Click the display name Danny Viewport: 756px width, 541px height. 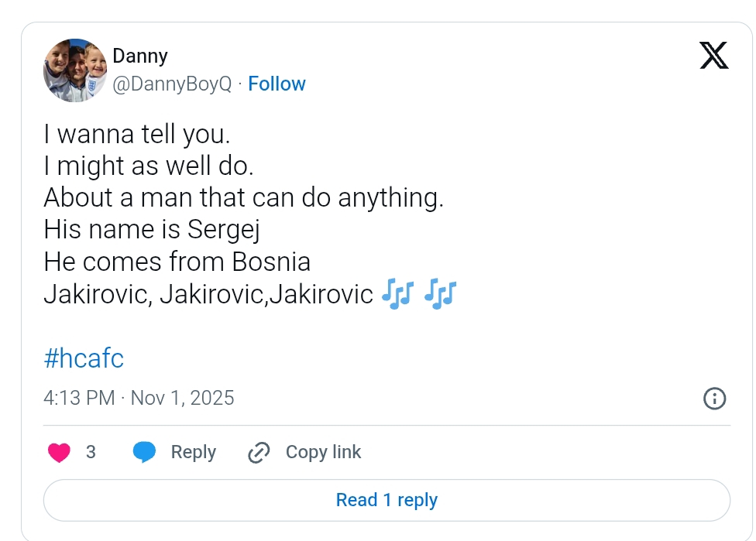[140, 56]
